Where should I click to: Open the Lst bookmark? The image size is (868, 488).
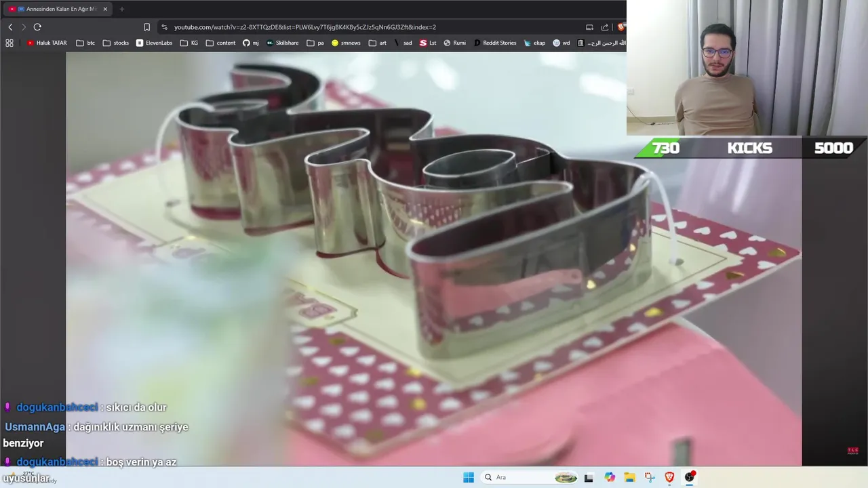point(428,43)
